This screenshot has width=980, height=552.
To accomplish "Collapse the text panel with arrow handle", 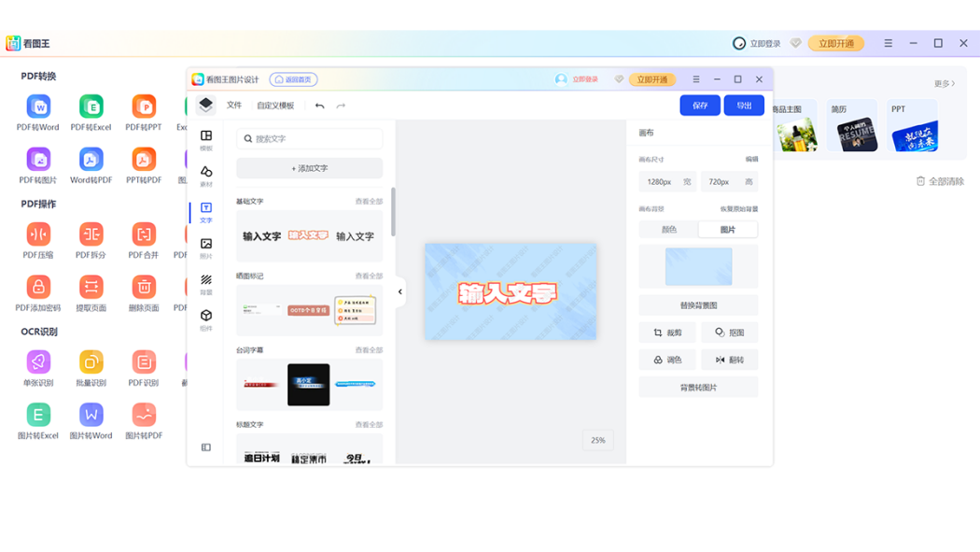I will point(400,291).
